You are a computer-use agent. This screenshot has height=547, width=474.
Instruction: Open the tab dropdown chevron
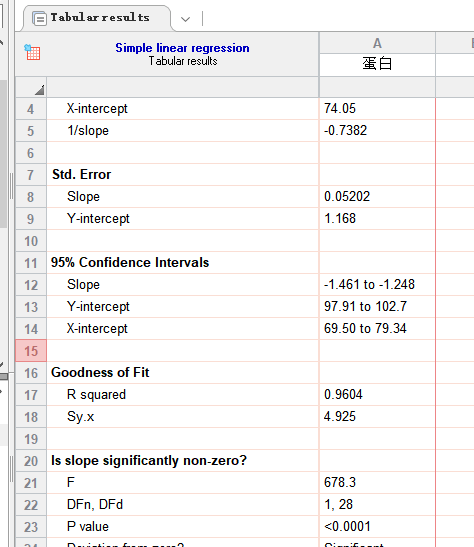tap(186, 19)
